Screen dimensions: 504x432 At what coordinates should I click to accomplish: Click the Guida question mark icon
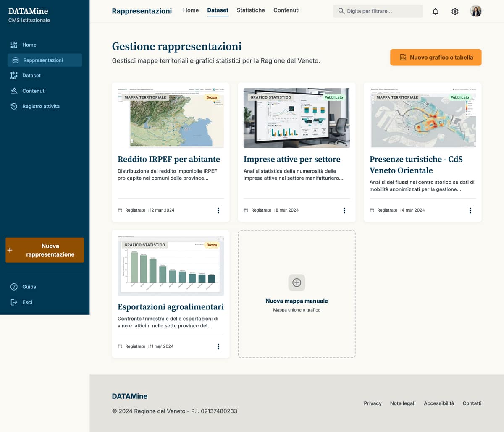point(14,287)
